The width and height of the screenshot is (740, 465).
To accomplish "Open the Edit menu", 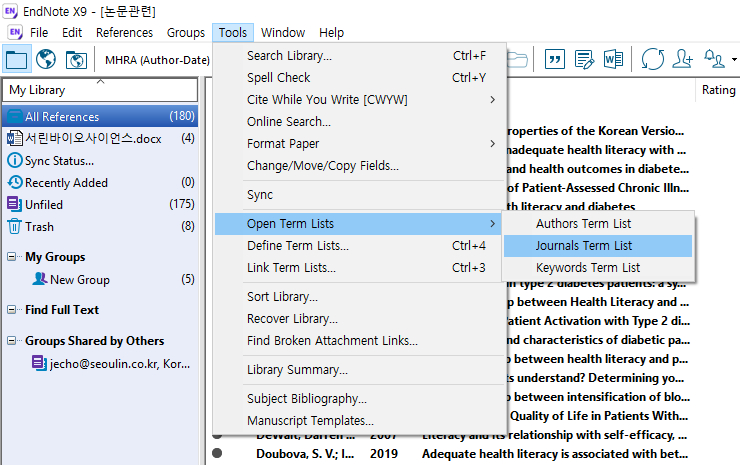I will (x=72, y=33).
